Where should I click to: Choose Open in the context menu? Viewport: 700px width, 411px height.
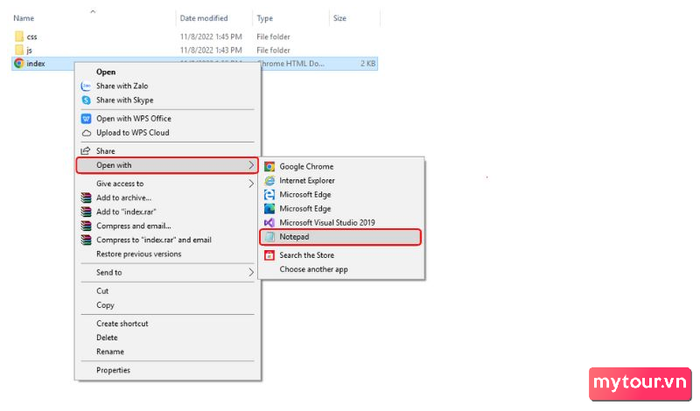(x=106, y=72)
